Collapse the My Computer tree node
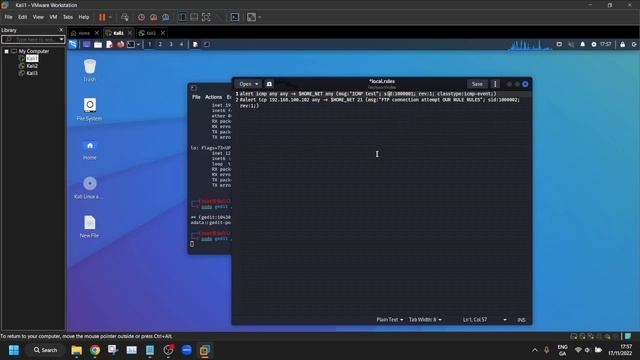The width and height of the screenshot is (640, 360). 7,51
